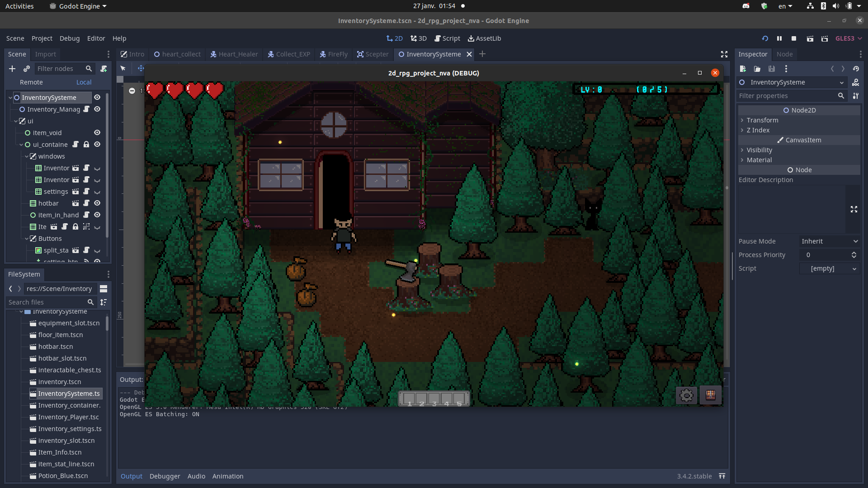Toggle visibility of windows node
This screenshot has width=868, height=488.
[97, 156]
